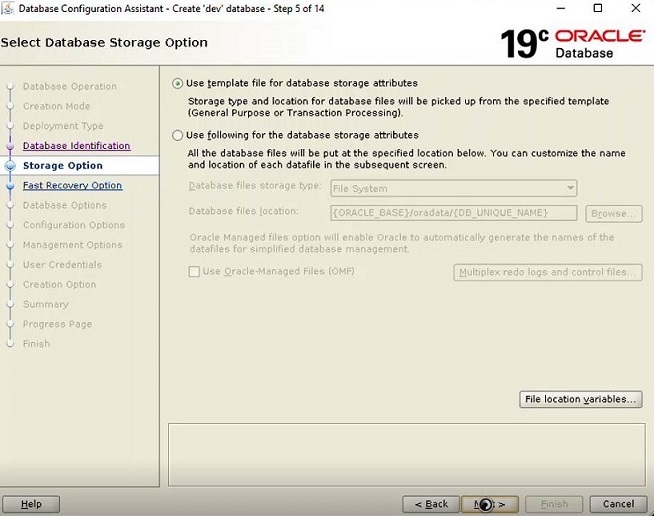This screenshot has height=516, width=654.
Task: Click the Management Options step label
Action: coord(73,245)
